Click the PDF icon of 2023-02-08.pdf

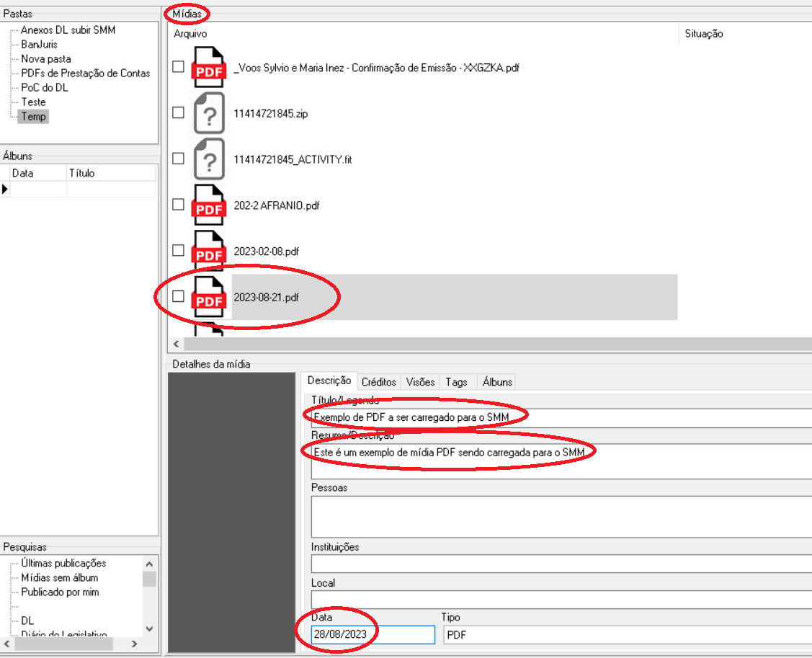[209, 251]
